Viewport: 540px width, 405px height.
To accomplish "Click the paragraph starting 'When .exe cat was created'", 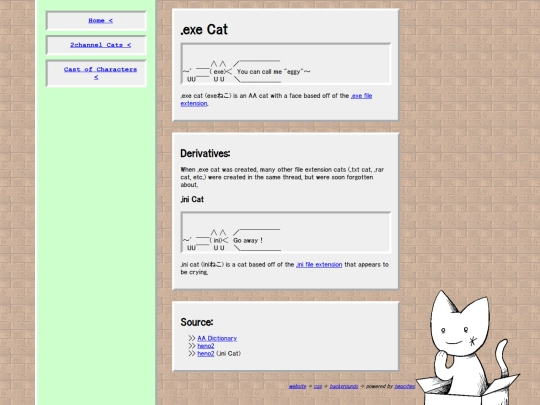I will [x=282, y=177].
